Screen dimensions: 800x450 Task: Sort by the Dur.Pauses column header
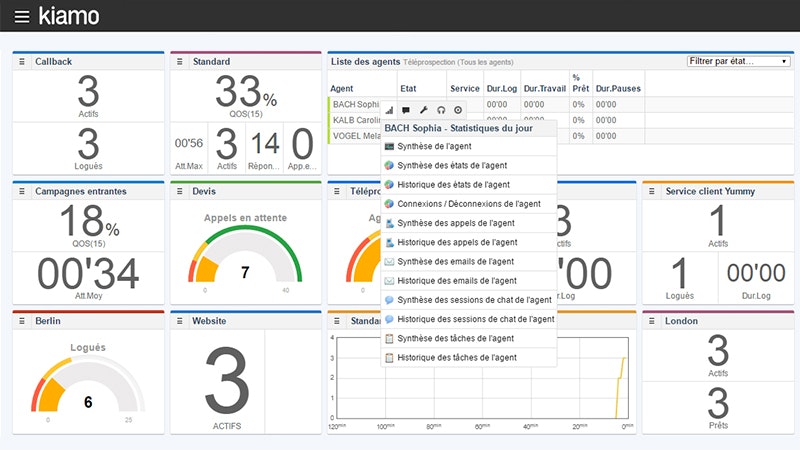click(618, 89)
